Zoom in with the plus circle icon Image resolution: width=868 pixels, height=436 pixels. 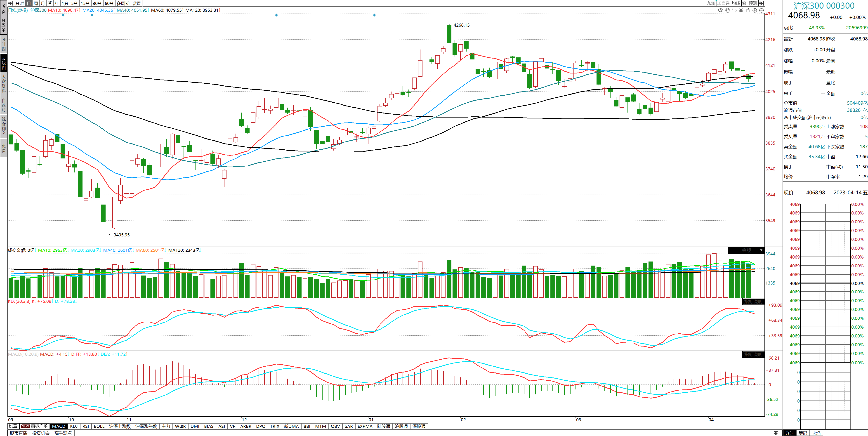coord(755,10)
